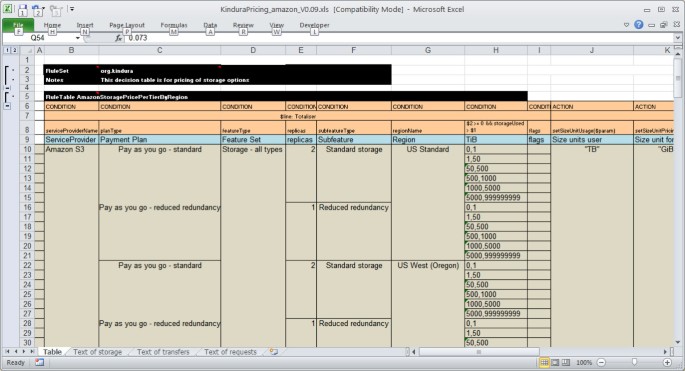The width and height of the screenshot is (685, 371).
Task: Click the Insert Function fx icon
Action: (118, 38)
